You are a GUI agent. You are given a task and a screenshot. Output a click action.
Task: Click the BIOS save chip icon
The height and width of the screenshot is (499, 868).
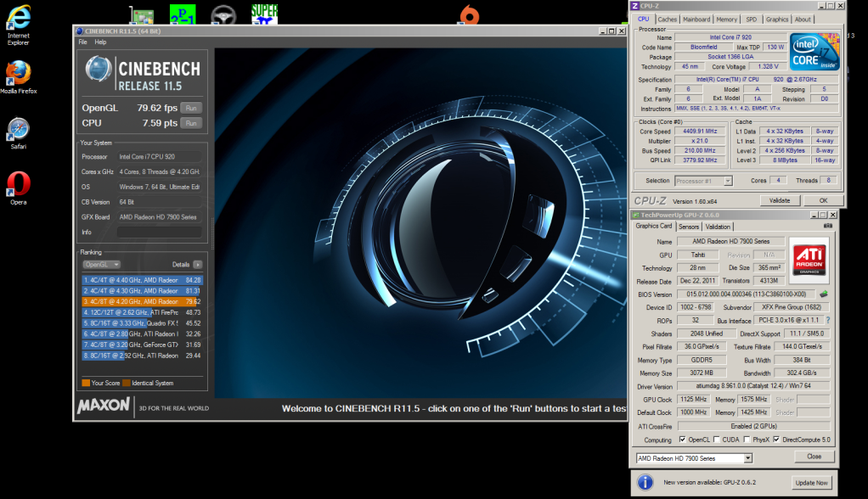[823, 294]
